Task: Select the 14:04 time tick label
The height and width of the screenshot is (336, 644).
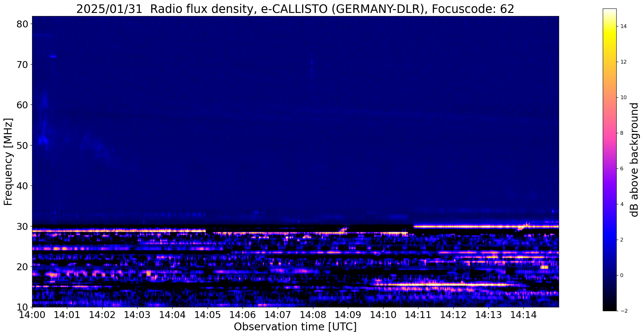Action: [172, 315]
